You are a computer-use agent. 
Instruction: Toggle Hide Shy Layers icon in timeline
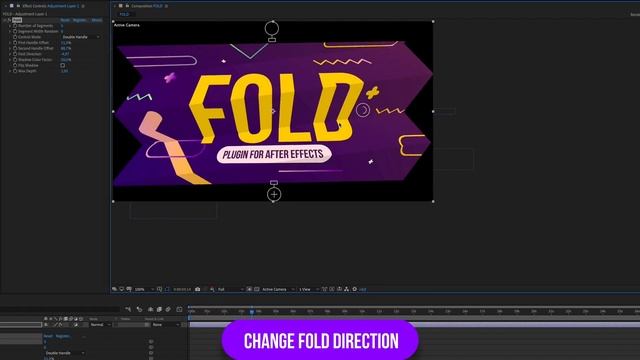tap(151, 309)
